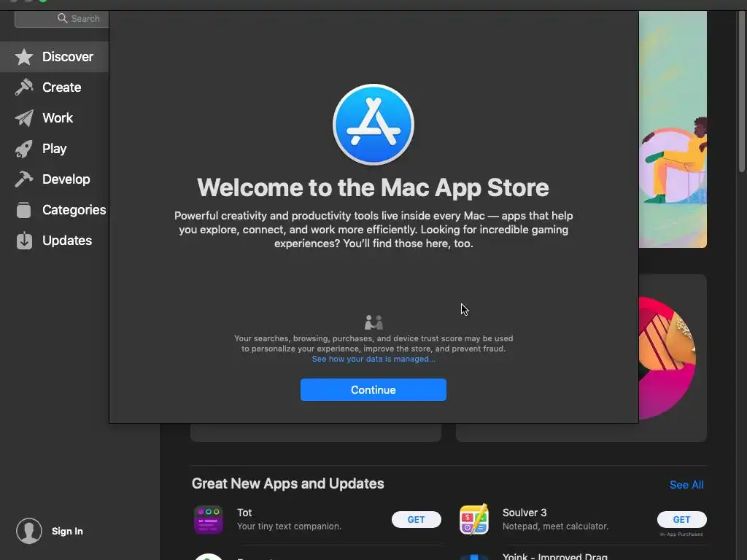Open the Work section
Image resolution: width=747 pixels, height=560 pixels.
coord(54,117)
